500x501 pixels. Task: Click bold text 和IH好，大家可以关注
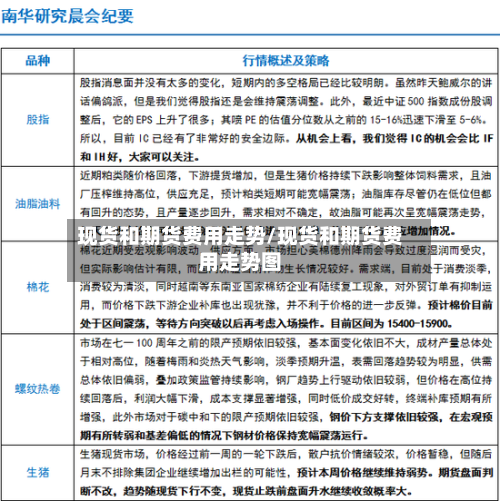tap(140, 157)
